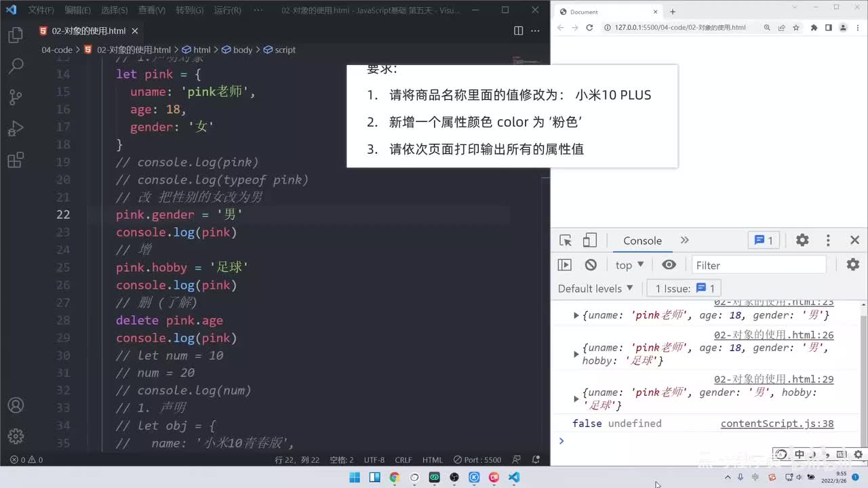Image resolution: width=868 pixels, height=488 pixels.
Task: Open the Windows Start menu
Action: [x=355, y=477]
